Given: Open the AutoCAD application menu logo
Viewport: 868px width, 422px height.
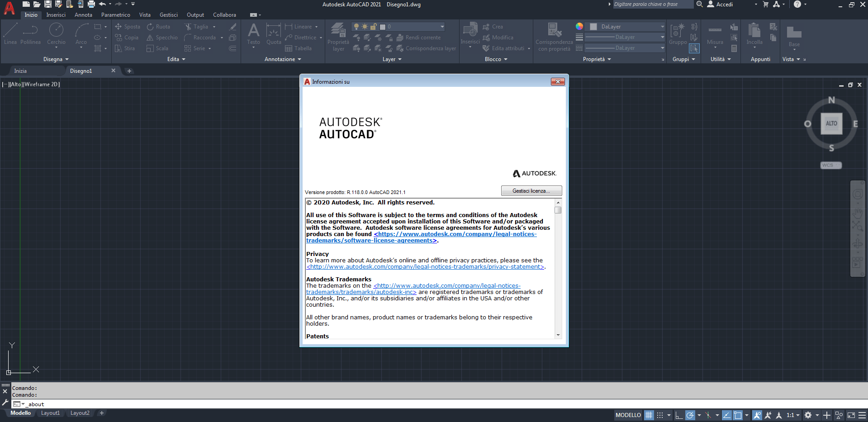Looking at the screenshot, I should click(9, 8).
